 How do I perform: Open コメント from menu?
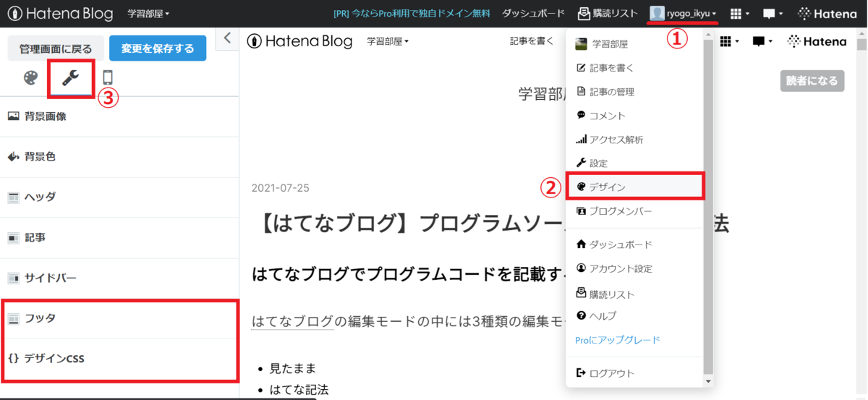coord(634,116)
